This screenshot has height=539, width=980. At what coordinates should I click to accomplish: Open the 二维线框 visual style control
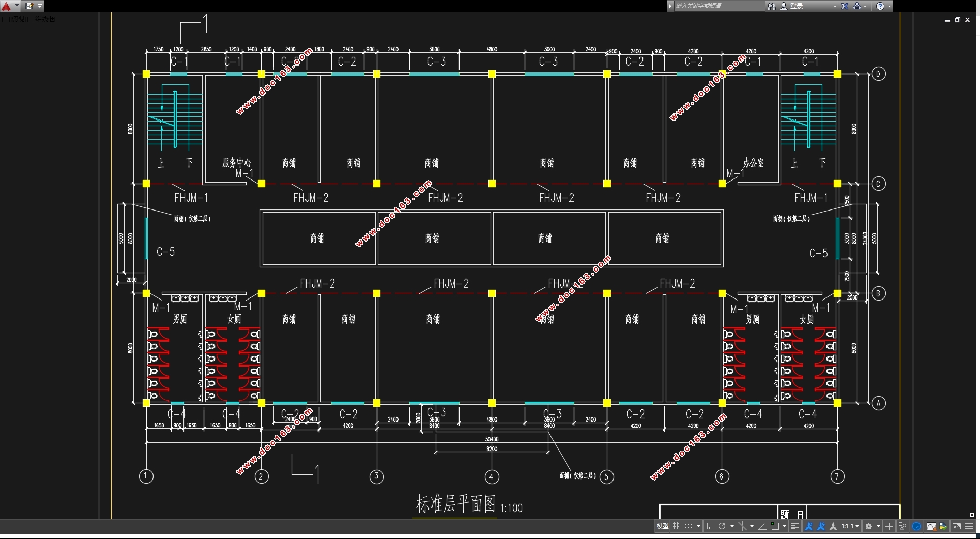42,19
